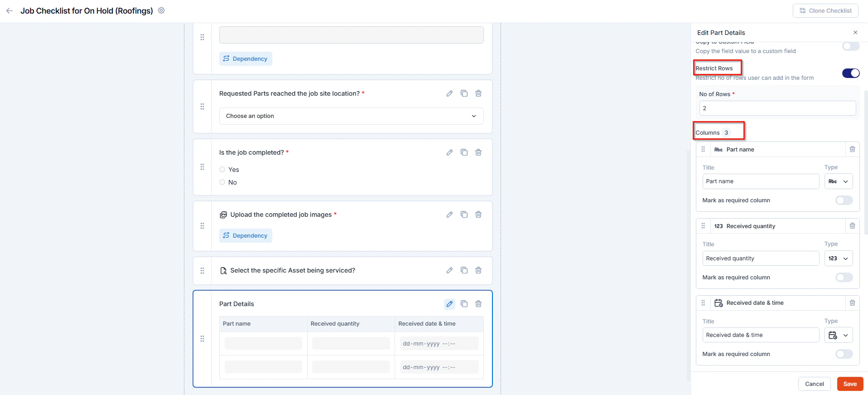Duplicate the 'Select the specific Asset' field
The width and height of the screenshot is (868, 395).
tap(464, 270)
